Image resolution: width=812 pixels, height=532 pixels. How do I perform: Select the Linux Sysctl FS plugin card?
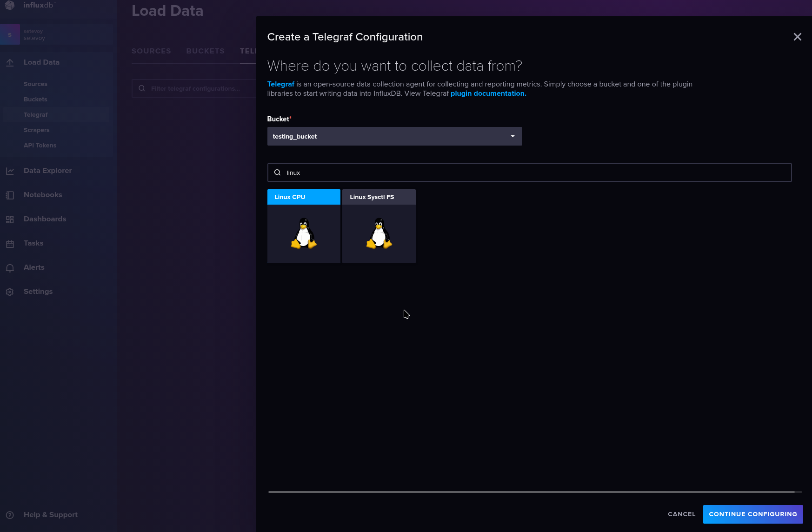(379, 226)
